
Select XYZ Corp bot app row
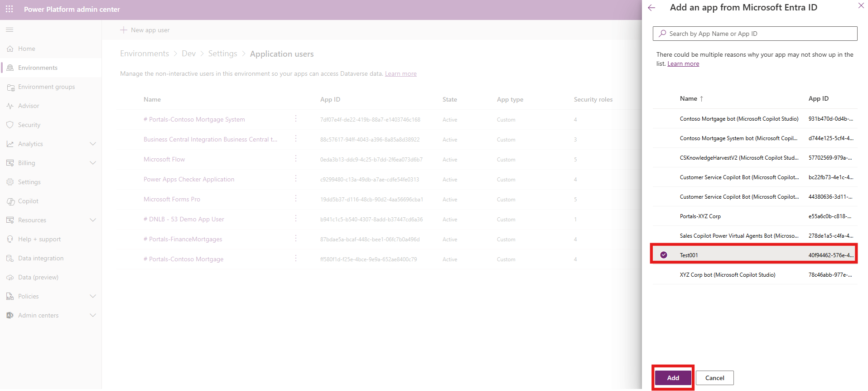point(727,275)
